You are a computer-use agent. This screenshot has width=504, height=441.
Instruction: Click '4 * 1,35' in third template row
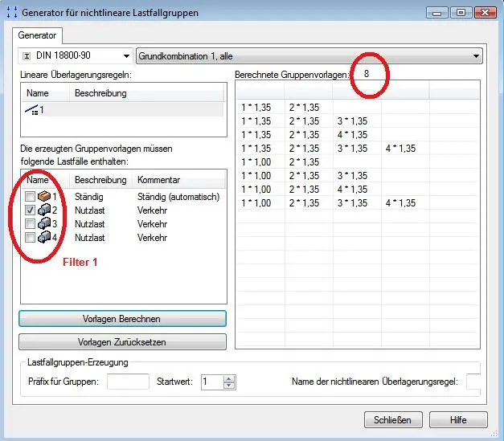coord(352,135)
